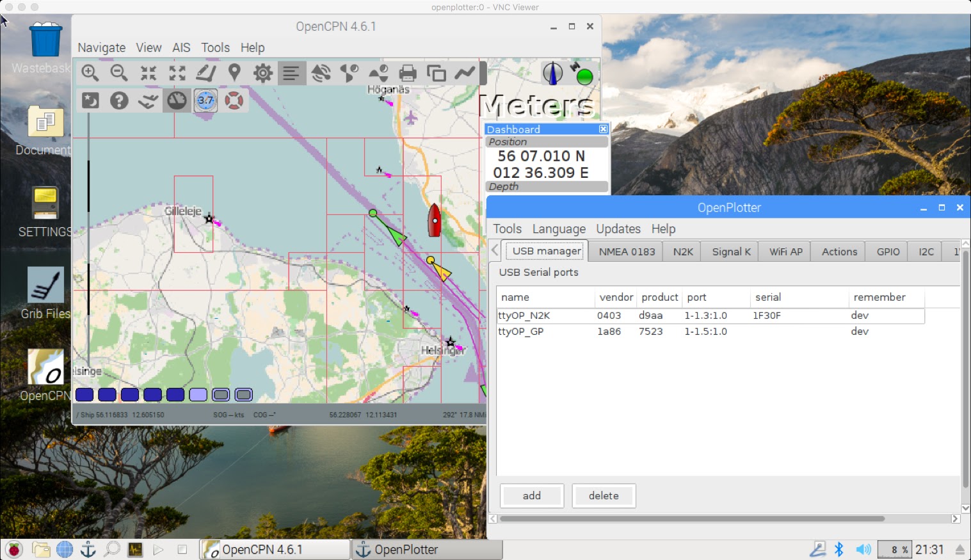This screenshot has width=971, height=560.
Task: Open the AIS menu in OpenCPN
Action: click(181, 47)
